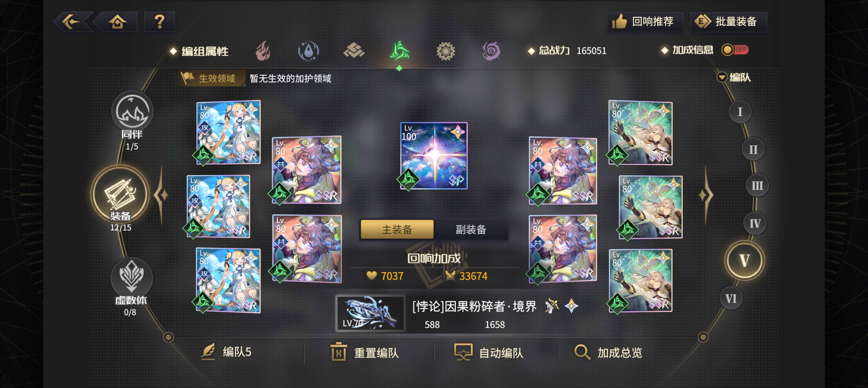The height and width of the screenshot is (388, 868).
Task: Click the 批量装备 button
Action: 728,22
